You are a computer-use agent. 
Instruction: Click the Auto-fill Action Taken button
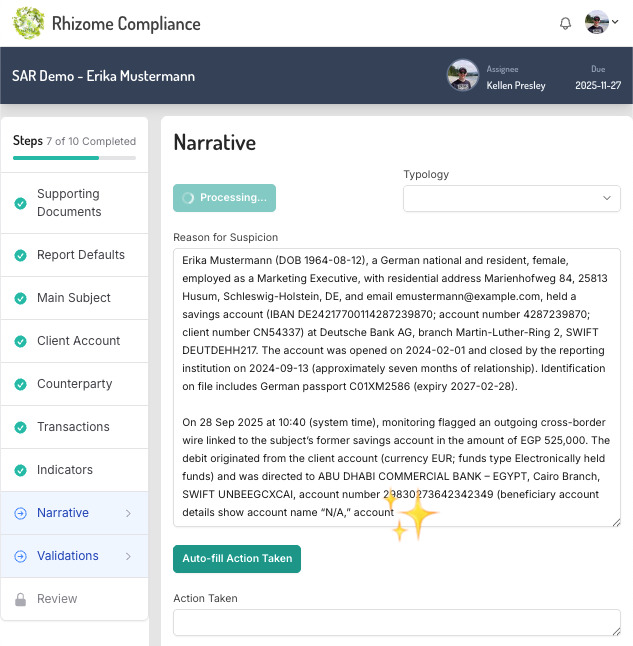(237, 559)
